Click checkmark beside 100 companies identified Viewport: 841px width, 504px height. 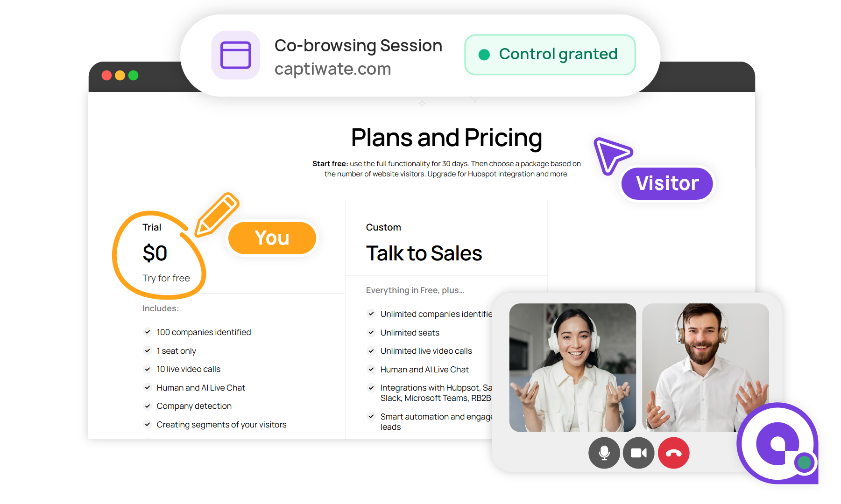click(x=148, y=332)
